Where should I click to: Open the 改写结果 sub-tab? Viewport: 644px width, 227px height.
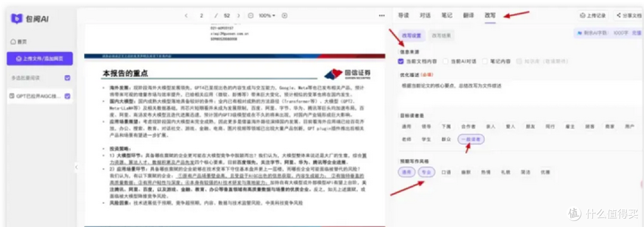pyautogui.click(x=441, y=36)
